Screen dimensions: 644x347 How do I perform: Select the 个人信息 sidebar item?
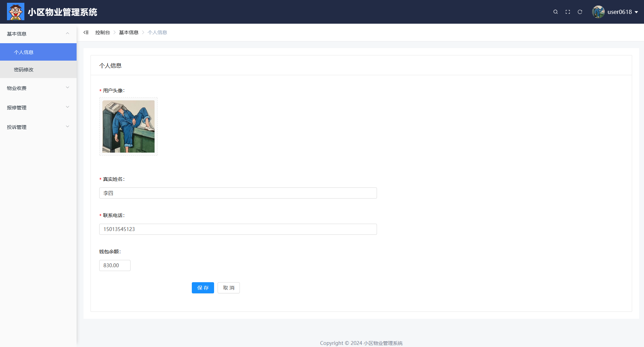(38, 52)
